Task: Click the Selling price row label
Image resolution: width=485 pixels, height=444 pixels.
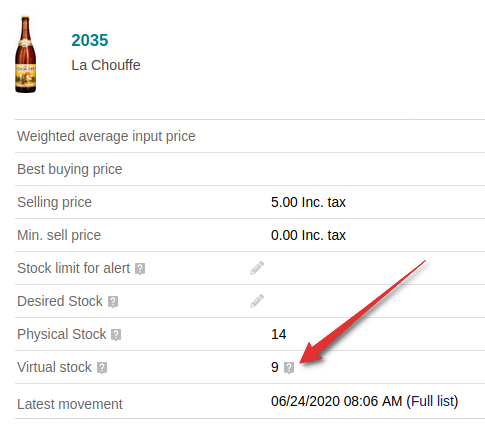Action: pyautogui.click(x=54, y=202)
